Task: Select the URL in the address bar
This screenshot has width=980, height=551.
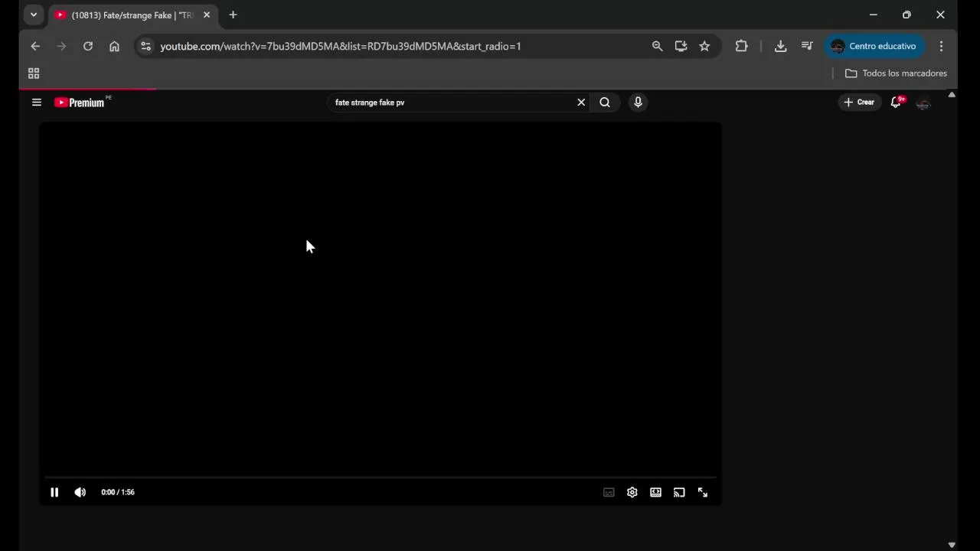Action: pos(341,46)
